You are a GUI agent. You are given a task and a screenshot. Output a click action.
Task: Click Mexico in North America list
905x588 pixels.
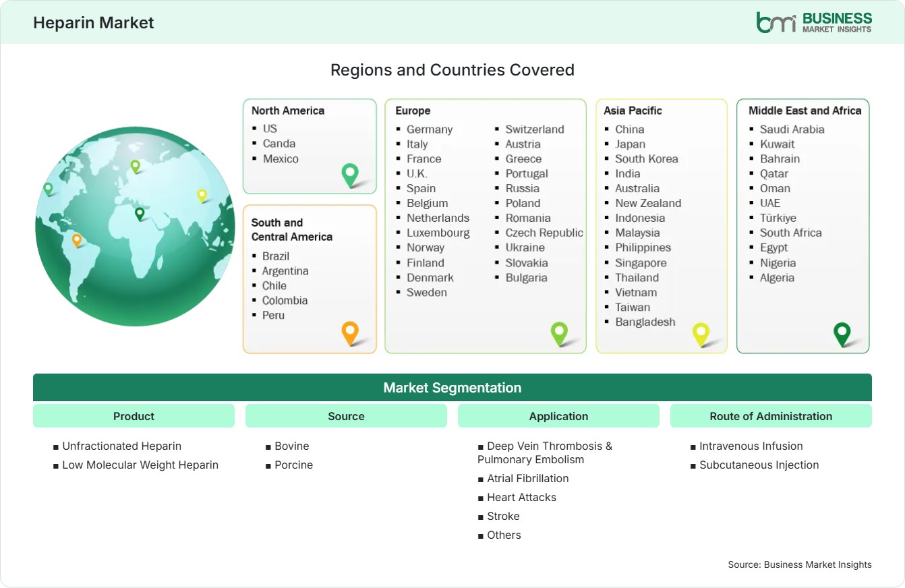281,158
